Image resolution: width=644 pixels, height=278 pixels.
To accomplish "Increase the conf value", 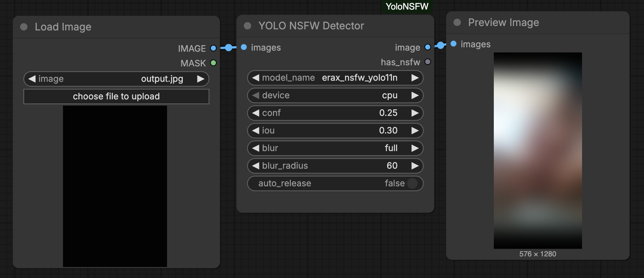I will tap(415, 113).
